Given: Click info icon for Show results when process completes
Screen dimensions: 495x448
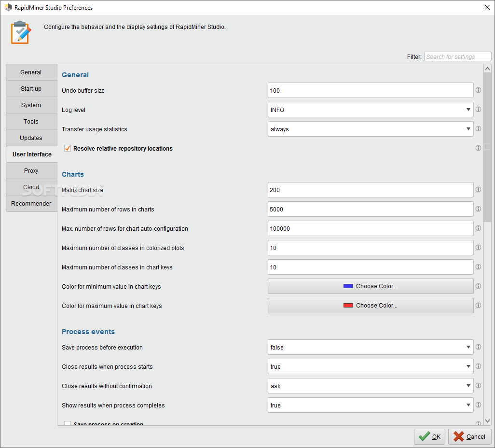Looking at the screenshot, I should pyautogui.click(x=478, y=405).
